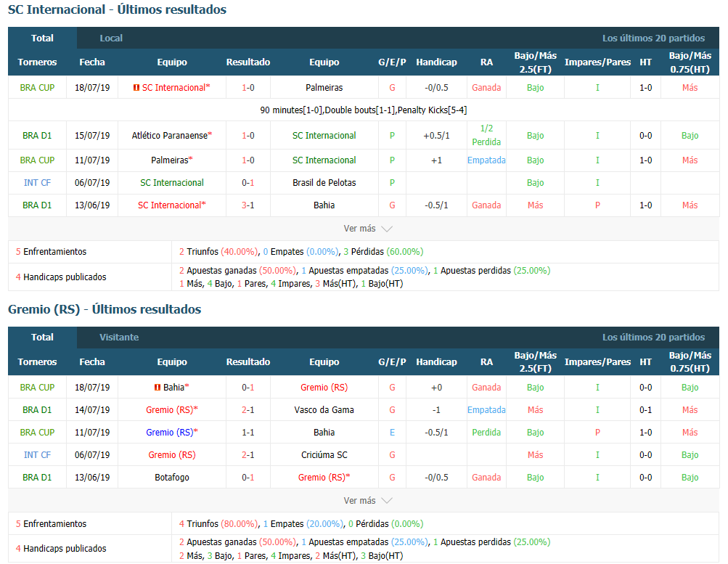The width and height of the screenshot is (728, 564).
Task: Switch to the Visitante tab
Action: [119, 338]
